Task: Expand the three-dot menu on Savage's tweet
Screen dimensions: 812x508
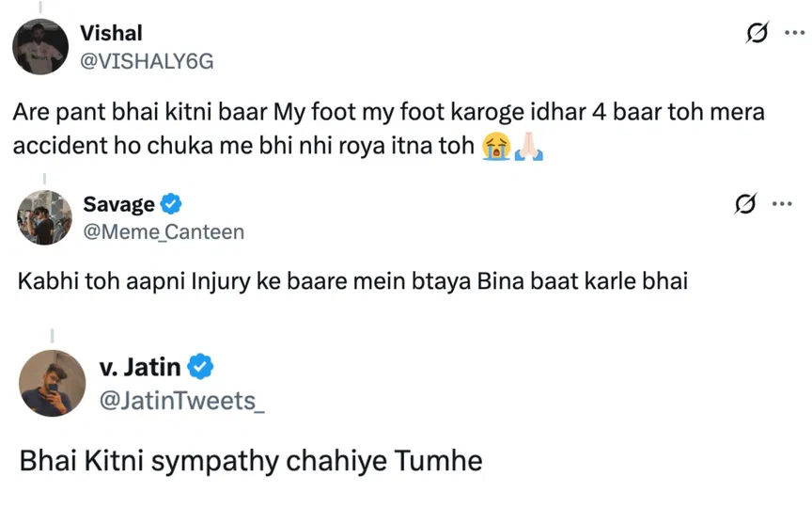Action: 782,204
